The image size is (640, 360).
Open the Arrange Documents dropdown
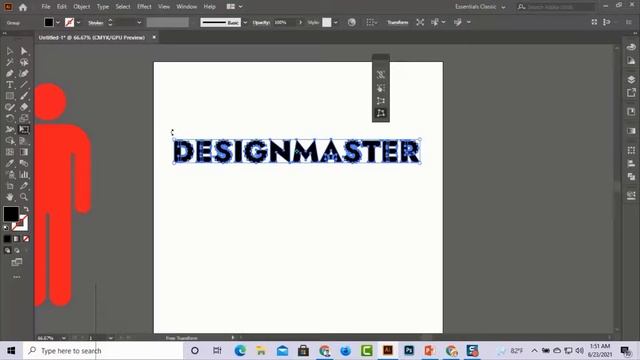pos(234,7)
